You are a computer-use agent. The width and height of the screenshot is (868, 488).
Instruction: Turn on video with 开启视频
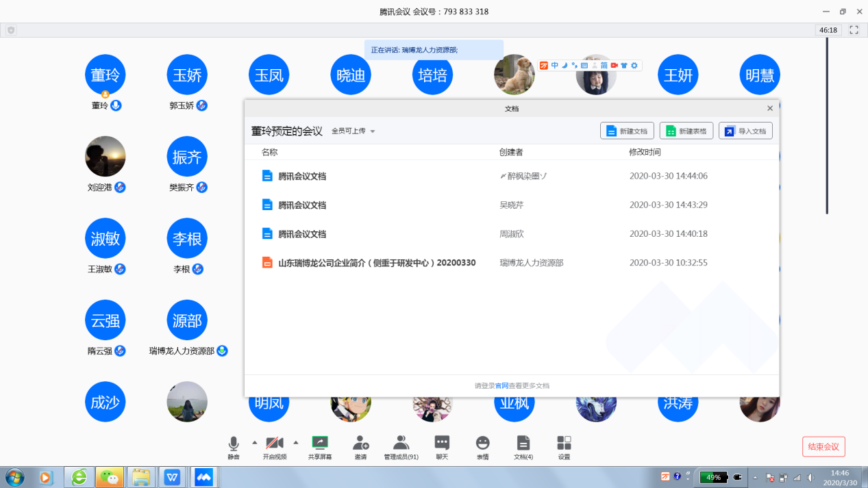275,447
